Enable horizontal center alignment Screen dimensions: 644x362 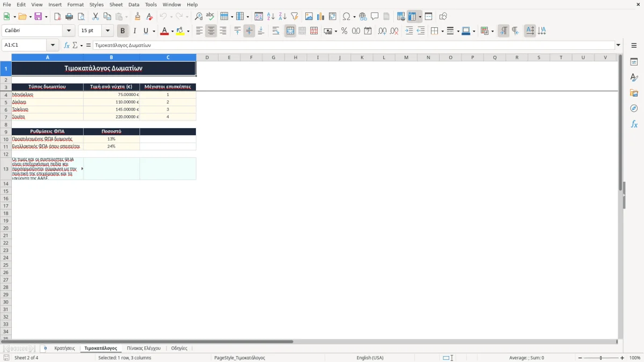[211, 31]
